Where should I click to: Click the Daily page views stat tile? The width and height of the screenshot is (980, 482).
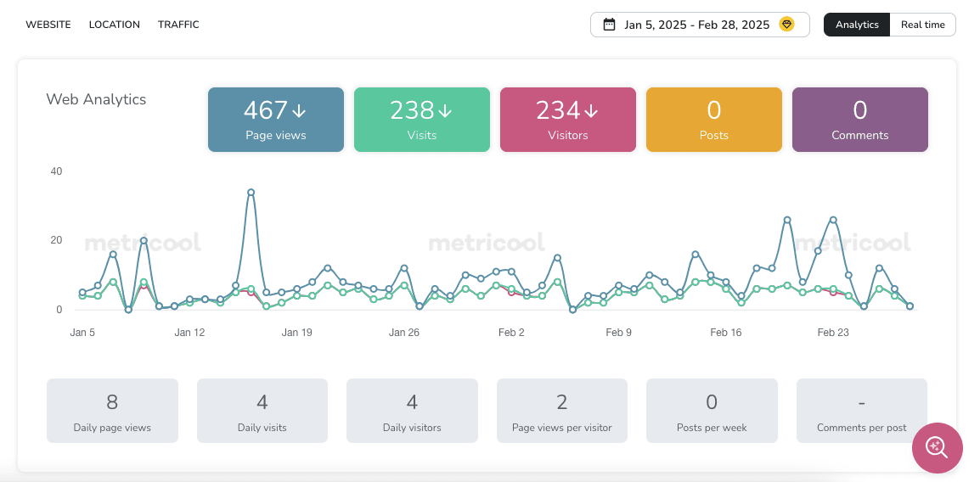pyautogui.click(x=112, y=411)
